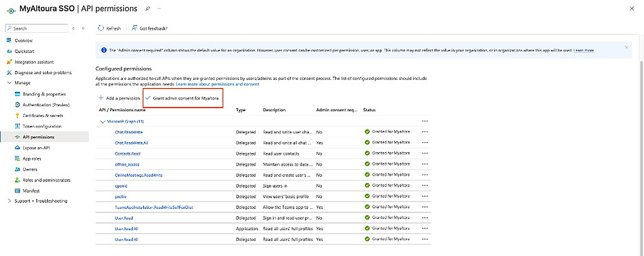Open Chat.ReadWrite permission
Screen dimensions: 644x256
coord(129,132)
